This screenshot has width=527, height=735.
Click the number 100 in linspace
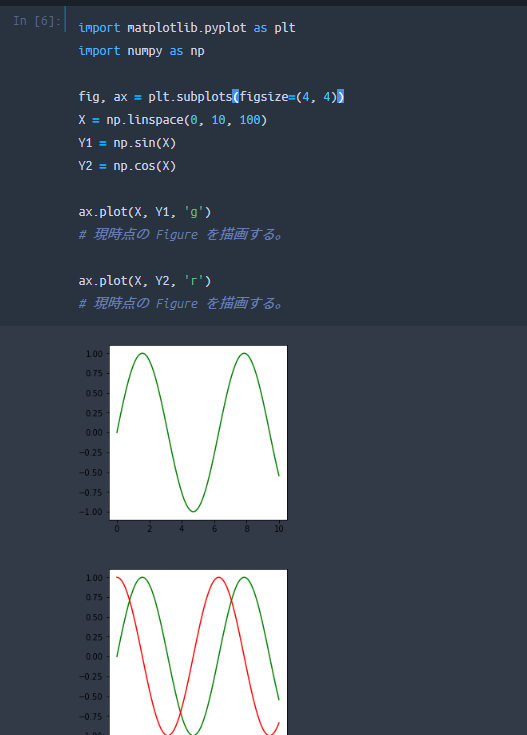click(x=249, y=120)
